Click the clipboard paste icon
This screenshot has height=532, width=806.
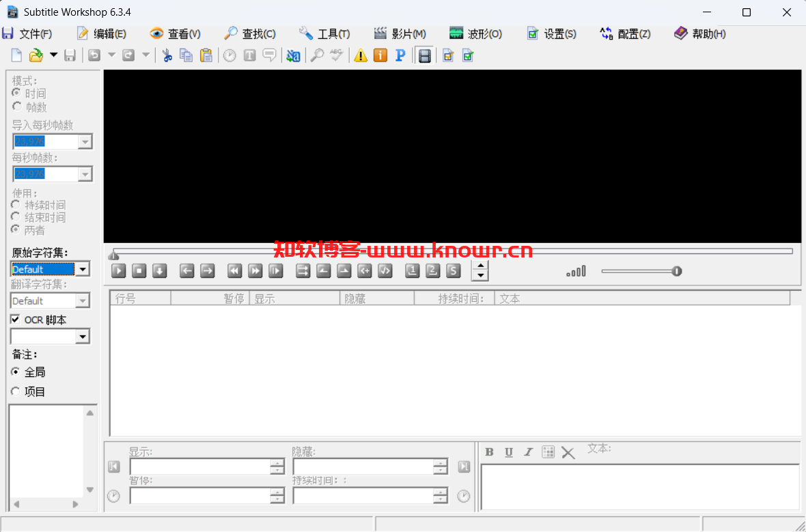point(206,55)
